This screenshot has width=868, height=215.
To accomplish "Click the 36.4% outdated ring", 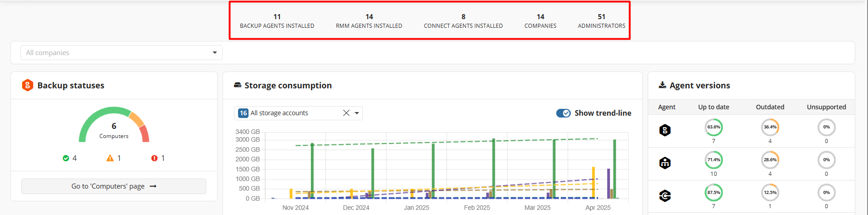I will click(770, 127).
